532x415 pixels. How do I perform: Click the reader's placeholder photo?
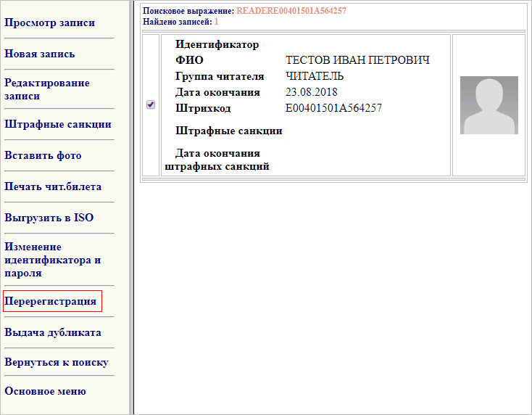click(489, 105)
